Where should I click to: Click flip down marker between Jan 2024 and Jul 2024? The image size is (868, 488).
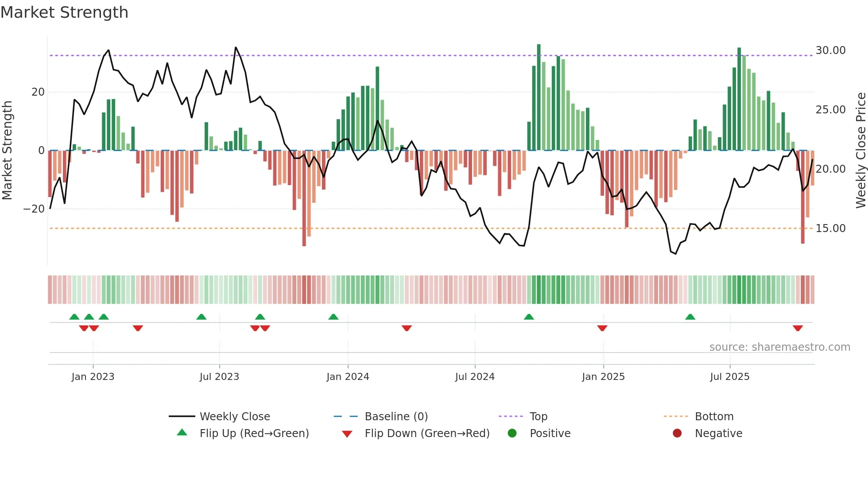click(x=407, y=328)
